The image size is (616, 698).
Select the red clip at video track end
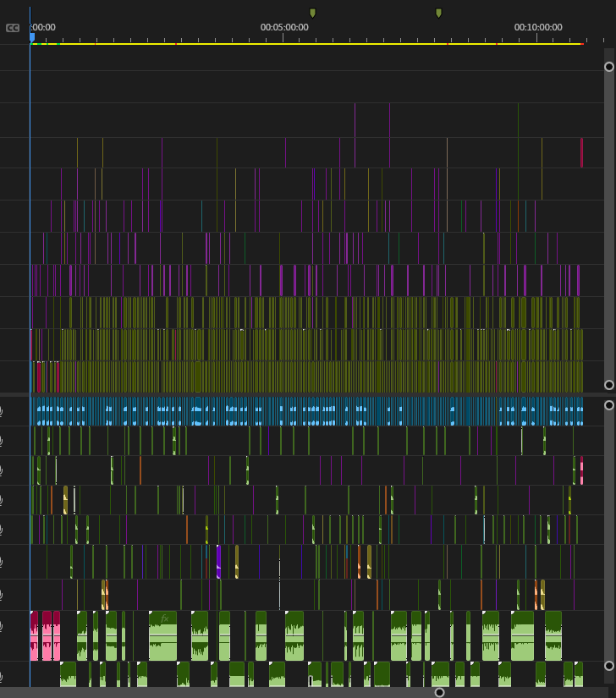click(x=581, y=152)
